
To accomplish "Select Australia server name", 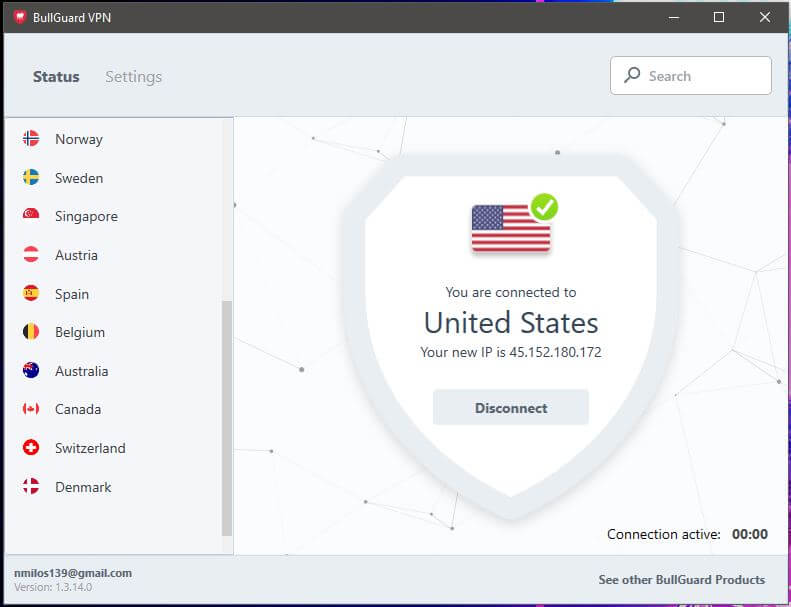I will coord(82,371).
